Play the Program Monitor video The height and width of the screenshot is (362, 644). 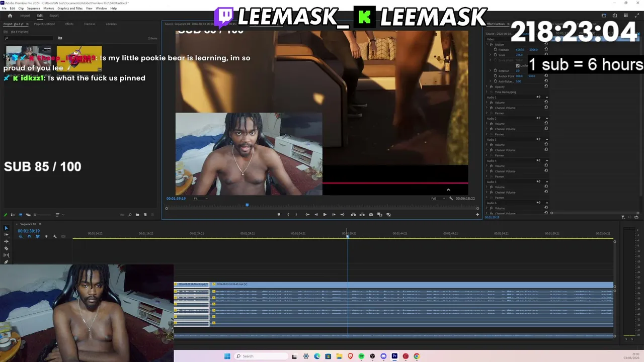325,215
